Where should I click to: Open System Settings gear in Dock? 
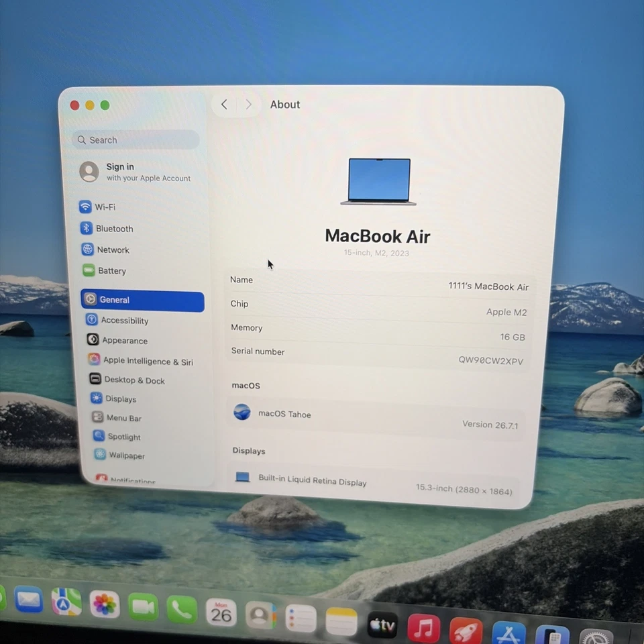click(x=596, y=637)
